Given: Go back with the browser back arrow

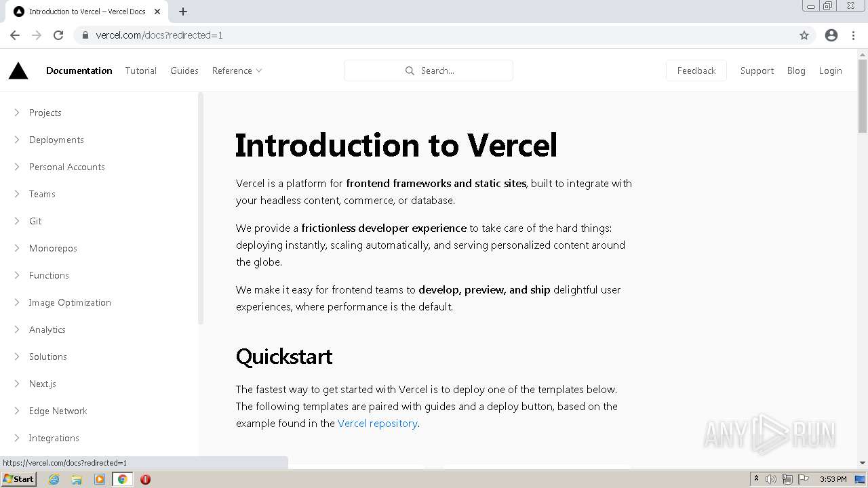Looking at the screenshot, I should [x=15, y=35].
